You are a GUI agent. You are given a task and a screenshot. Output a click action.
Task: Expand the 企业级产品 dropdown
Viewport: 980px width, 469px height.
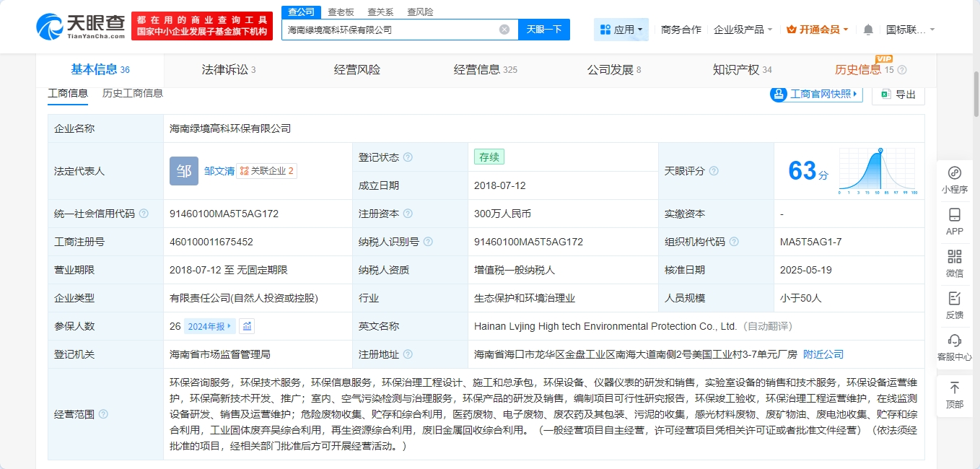coord(743,30)
